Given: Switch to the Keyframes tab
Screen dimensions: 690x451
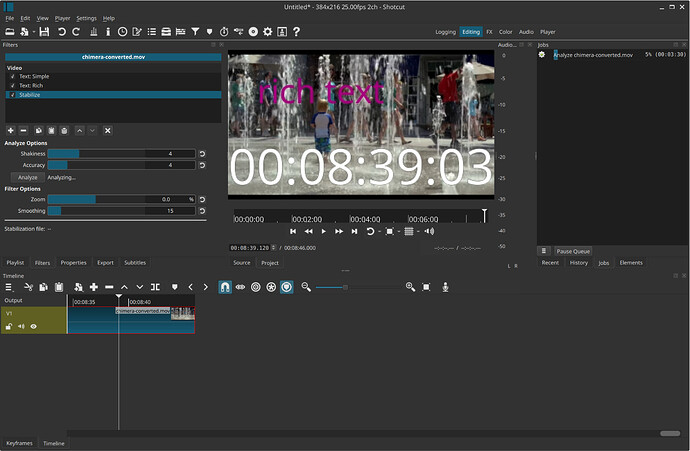Looking at the screenshot, I should 19,443.
